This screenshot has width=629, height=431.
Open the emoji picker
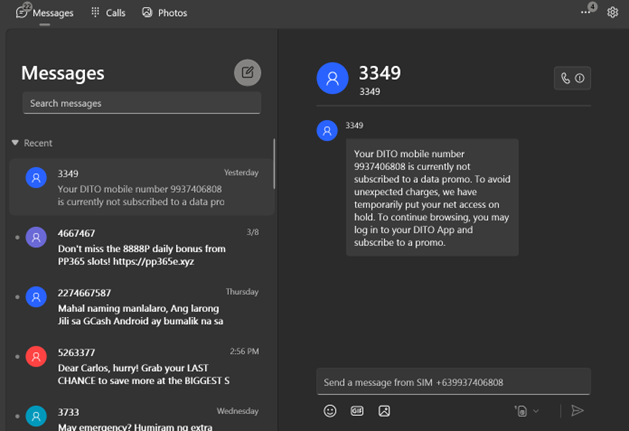pos(330,411)
